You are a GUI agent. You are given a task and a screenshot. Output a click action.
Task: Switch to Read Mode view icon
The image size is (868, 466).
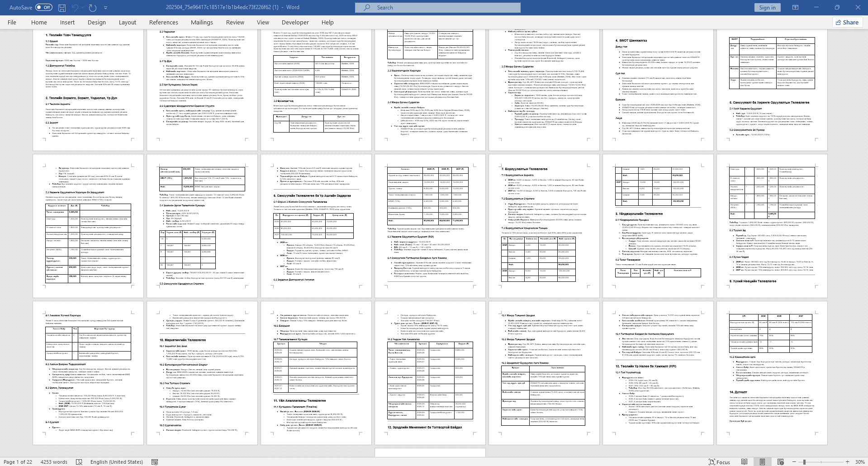pyautogui.click(x=745, y=462)
